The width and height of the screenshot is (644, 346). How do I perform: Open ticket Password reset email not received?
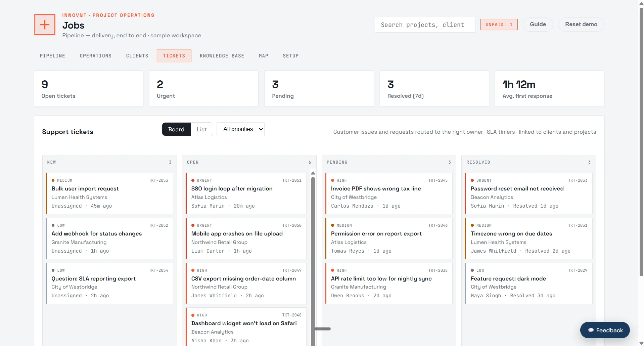tap(528, 193)
